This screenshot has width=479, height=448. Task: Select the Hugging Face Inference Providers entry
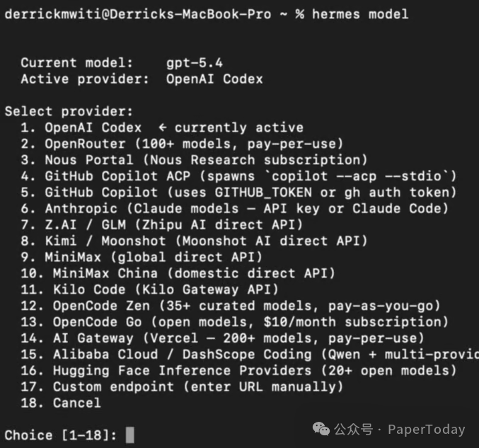(x=255, y=371)
